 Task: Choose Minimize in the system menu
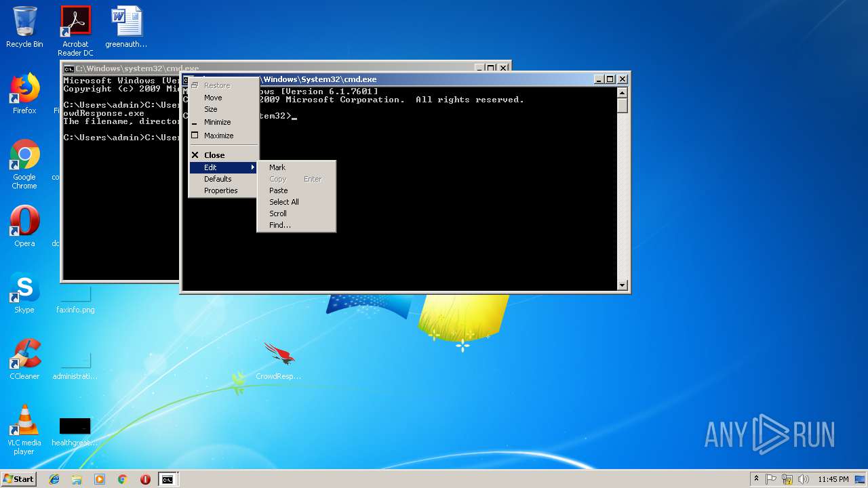tap(223, 122)
